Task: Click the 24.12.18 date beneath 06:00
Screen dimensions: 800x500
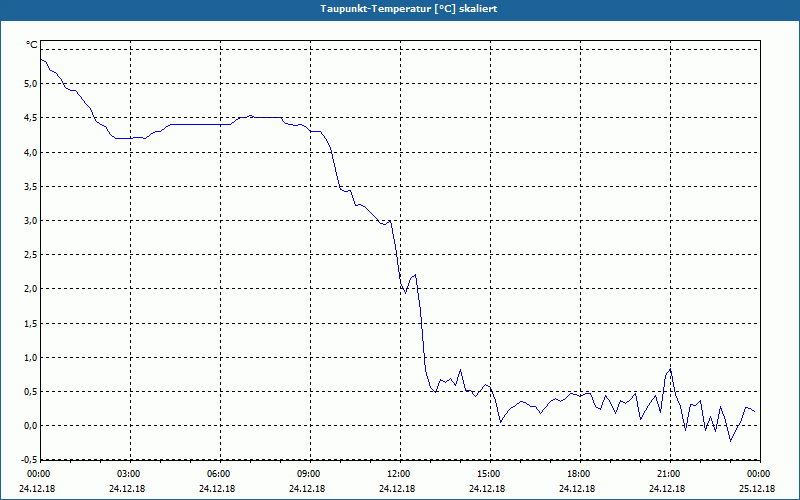Action: 217,489
